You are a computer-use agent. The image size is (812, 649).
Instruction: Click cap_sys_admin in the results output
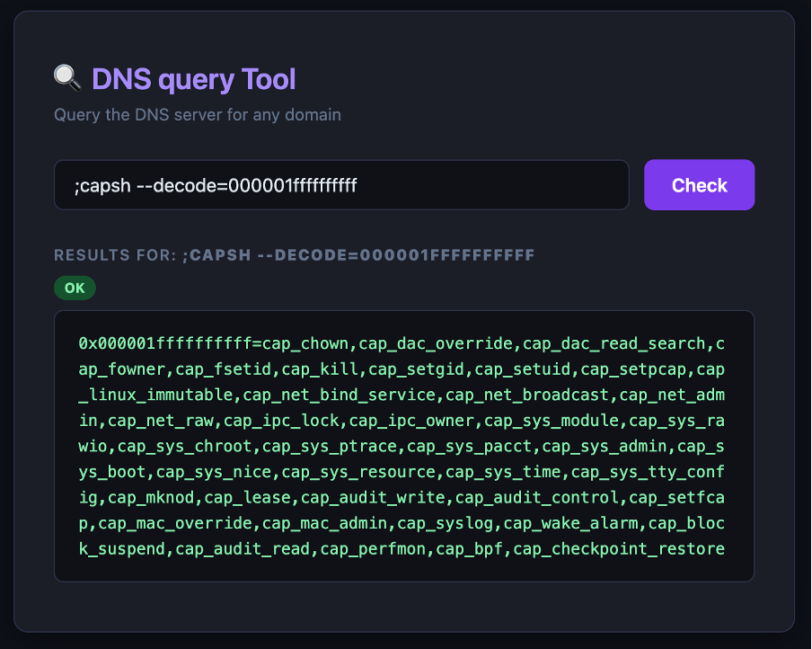point(605,446)
